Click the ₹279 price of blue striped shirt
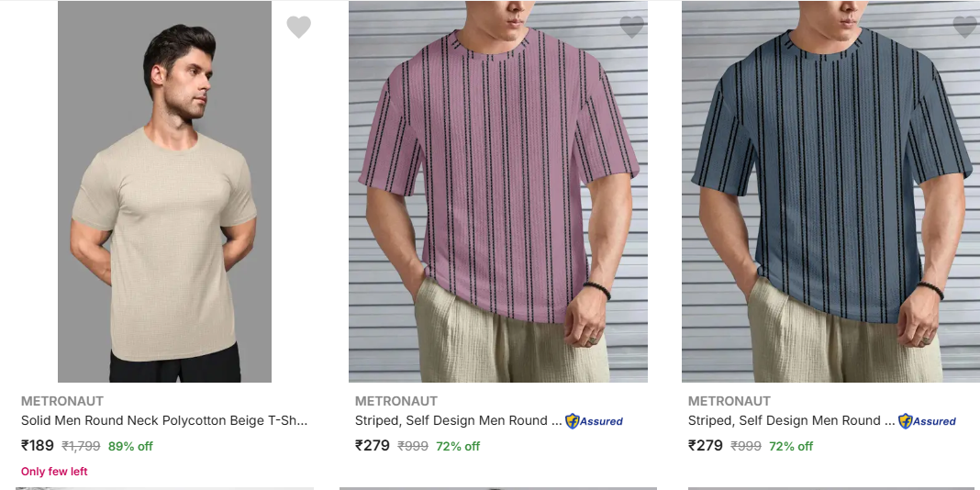This screenshot has height=490, width=980. click(706, 446)
